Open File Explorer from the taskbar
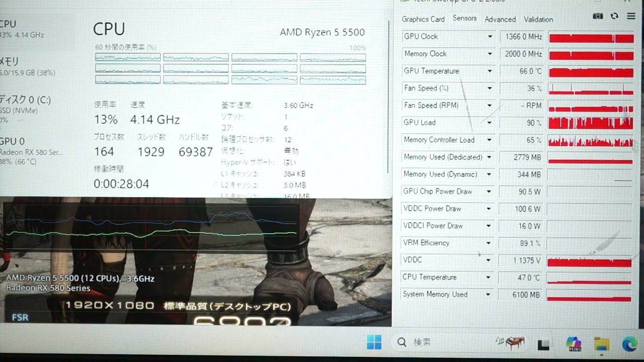 [x=602, y=344]
